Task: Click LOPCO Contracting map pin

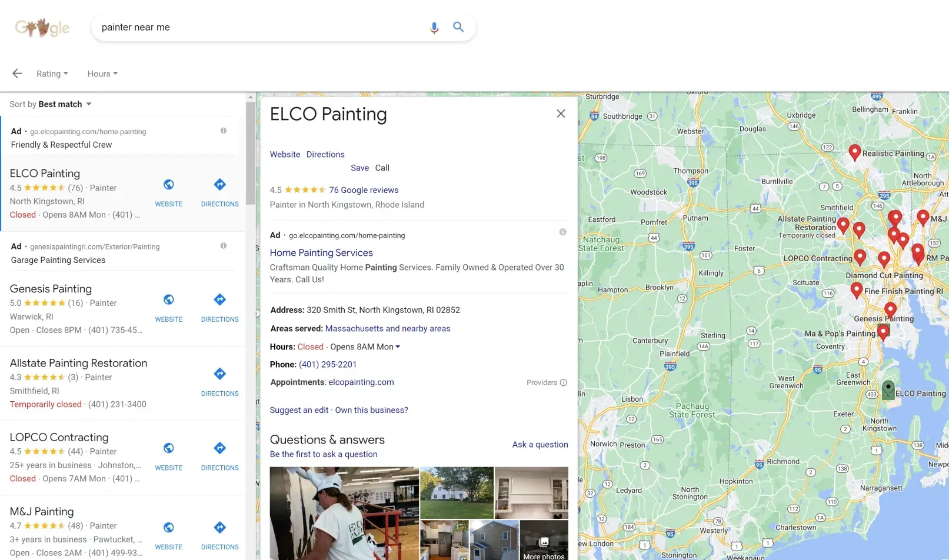Action: (x=860, y=258)
